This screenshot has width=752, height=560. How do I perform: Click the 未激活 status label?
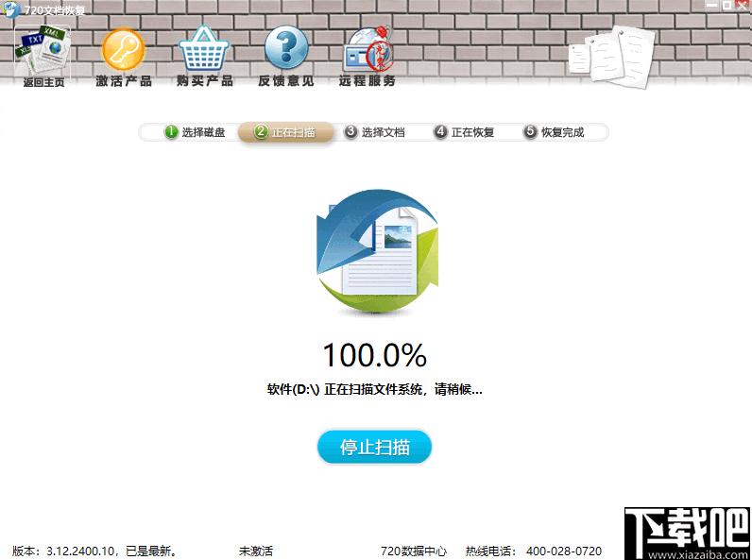point(256,551)
